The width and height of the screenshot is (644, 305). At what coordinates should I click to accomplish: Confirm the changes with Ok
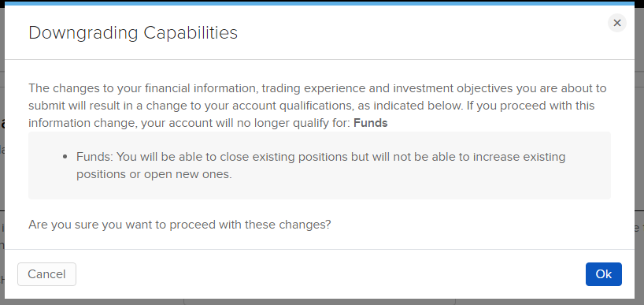click(603, 274)
